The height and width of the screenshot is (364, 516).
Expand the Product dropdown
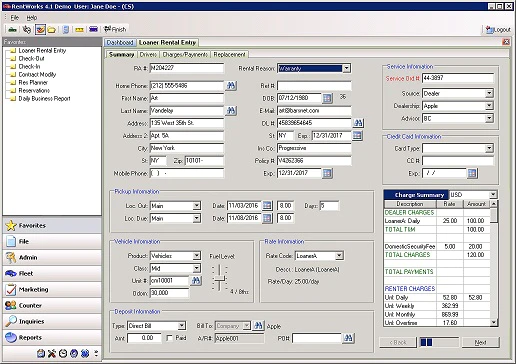[x=197, y=256]
